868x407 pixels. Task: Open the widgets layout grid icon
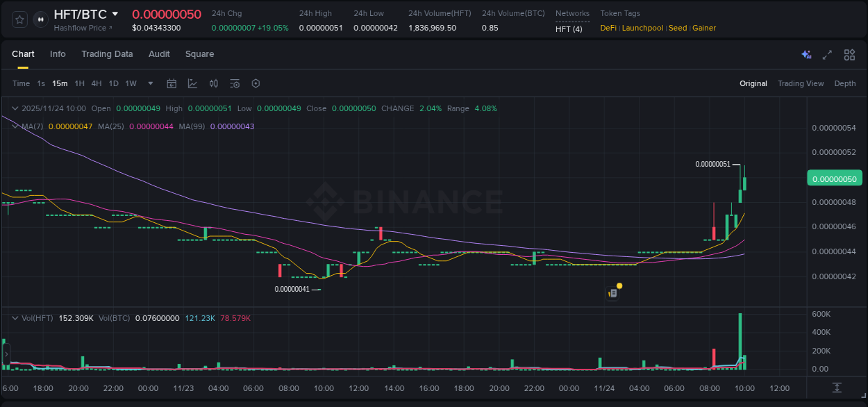(x=849, y=54)
